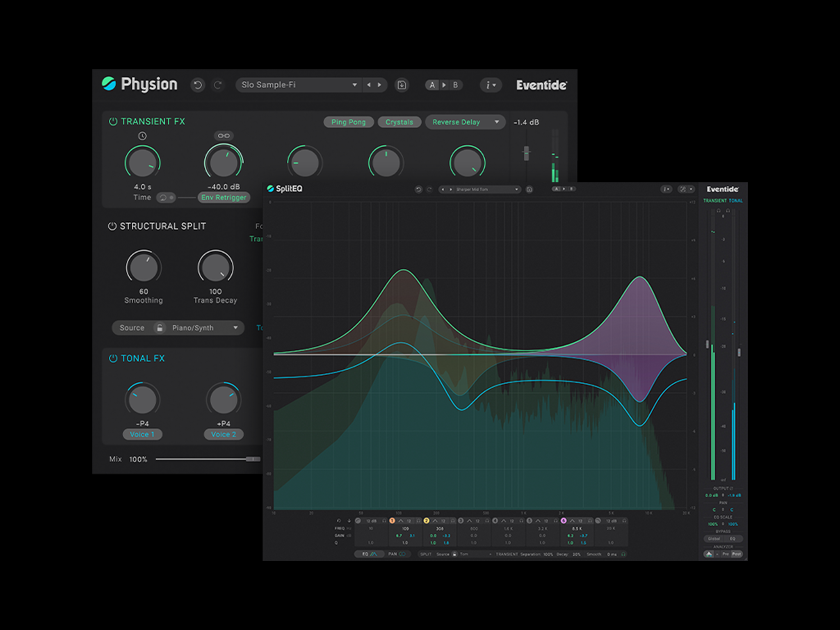Click the Physion Mix slider handle
Image resolution: width=840 pixels, height=630 pixels.
[253, 459]
